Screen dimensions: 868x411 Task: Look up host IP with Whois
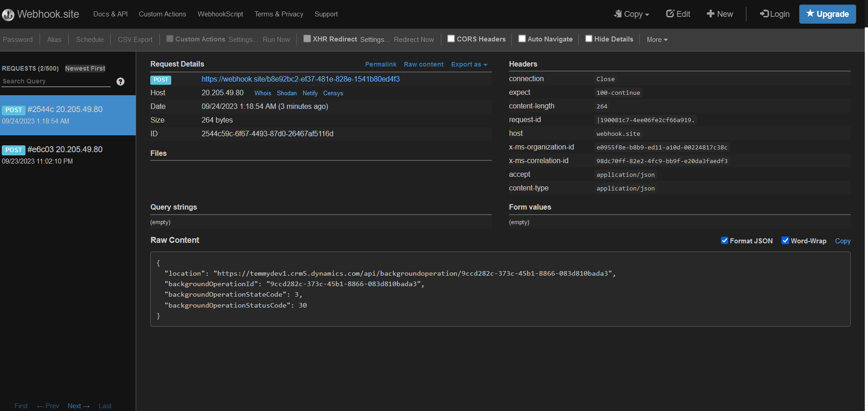pos(263,93)
